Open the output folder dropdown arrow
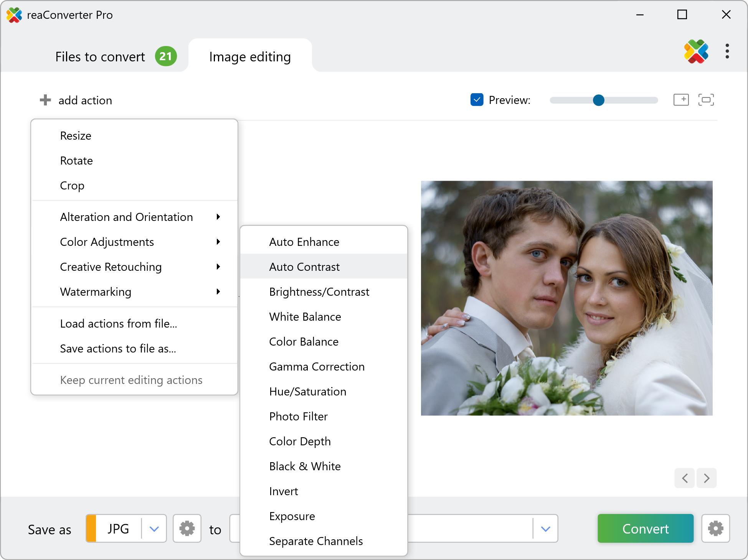 pyautogui.click(x=545, y=529)
